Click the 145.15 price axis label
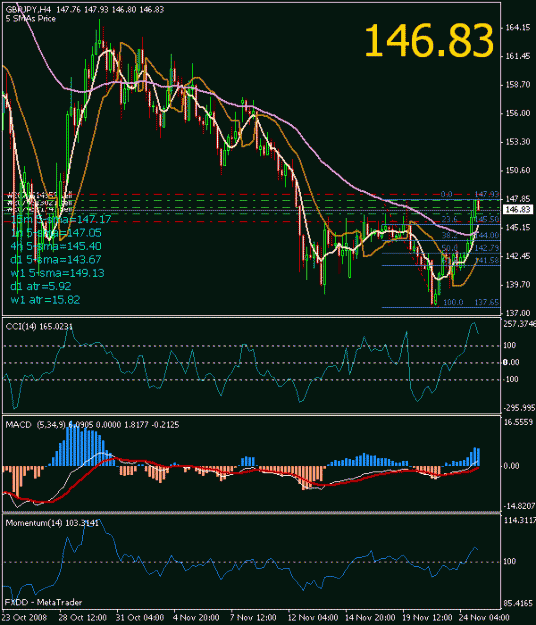The width and height of the screenshot is (536, 625). (518, 228)
